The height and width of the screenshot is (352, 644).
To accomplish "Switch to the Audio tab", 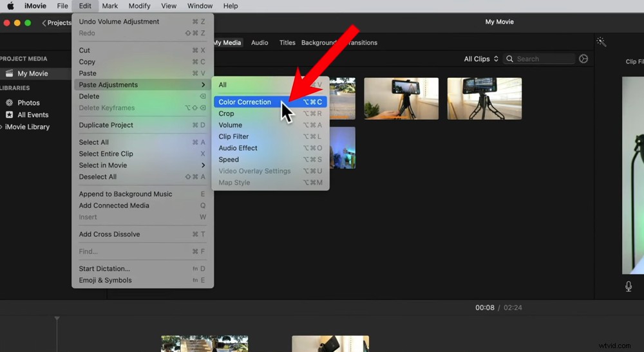I will click(260, 42).
